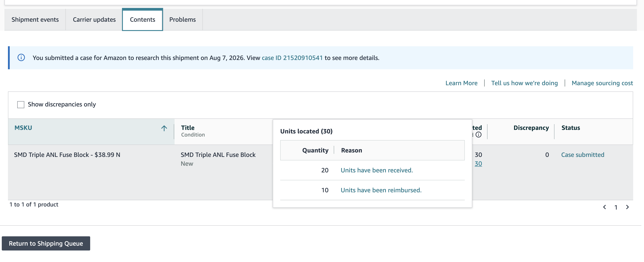Enable Show discrepancies only checkbox
Screen dimensions: 644x262
tap(21, 104)
